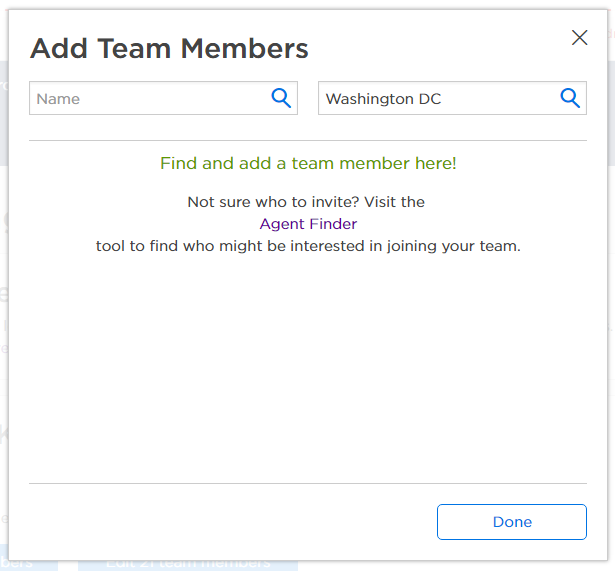The width and height of the screenshot is (615, 571).
Task: Click the magnifier icon in the Name field
Action: click(x=281, y=98)
